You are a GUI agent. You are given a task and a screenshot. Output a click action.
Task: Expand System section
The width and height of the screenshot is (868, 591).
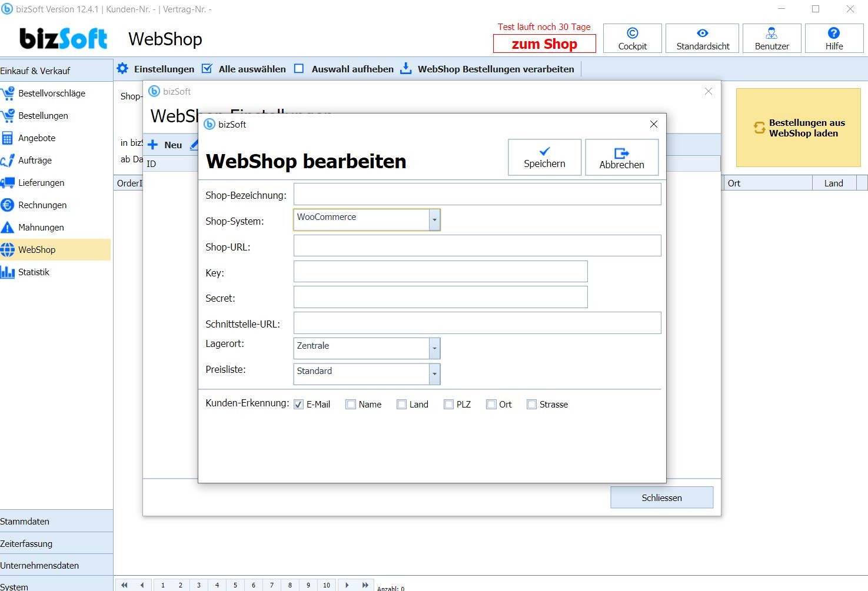pyautogui.click(x=56, y=585)
